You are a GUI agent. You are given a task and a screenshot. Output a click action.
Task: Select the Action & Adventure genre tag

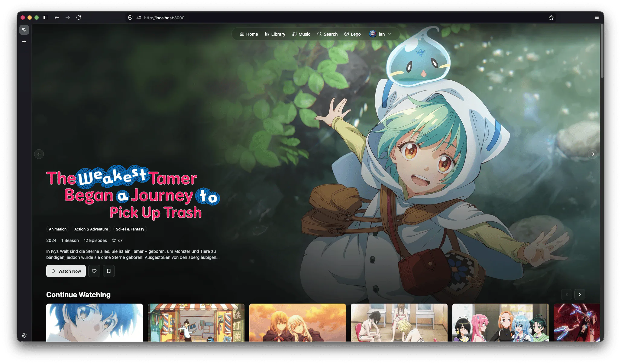coord(91,229)
